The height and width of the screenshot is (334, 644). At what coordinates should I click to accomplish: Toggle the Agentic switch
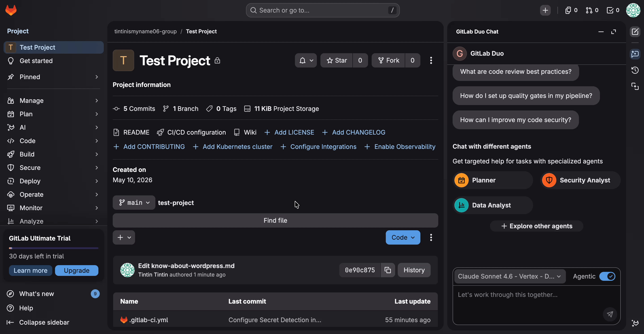click(607, 276)
